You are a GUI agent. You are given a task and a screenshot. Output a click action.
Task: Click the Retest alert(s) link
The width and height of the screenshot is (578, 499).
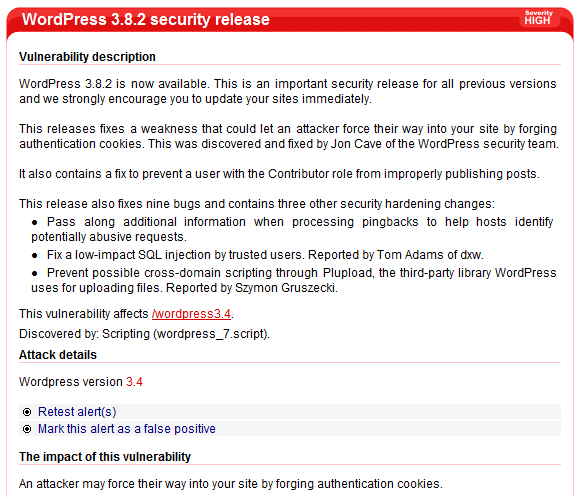pyautogui.click(x=77, y=412)
